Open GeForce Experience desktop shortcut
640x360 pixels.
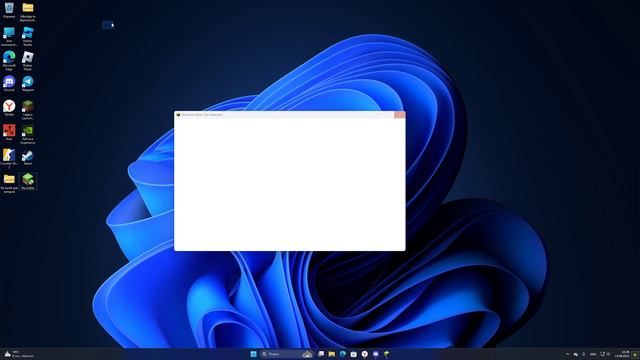point(28,134)
